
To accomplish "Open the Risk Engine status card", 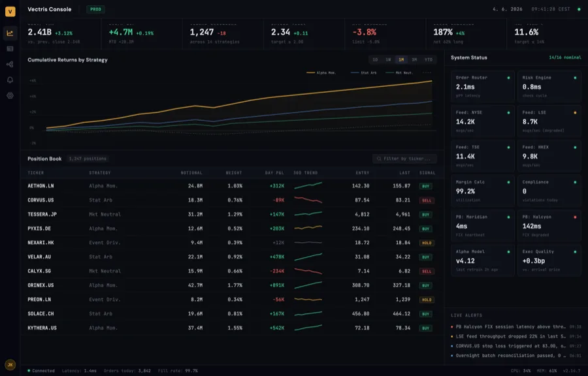I will pyautogui.click(x=549, y=87).
